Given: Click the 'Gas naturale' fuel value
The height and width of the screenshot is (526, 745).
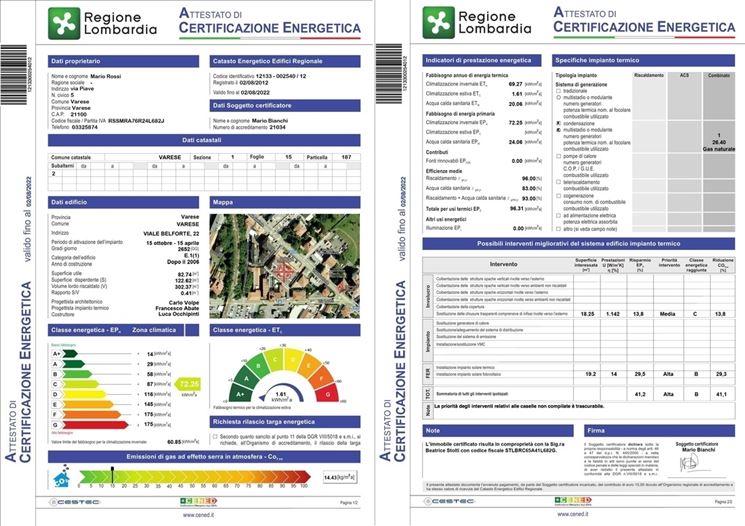Looking at the screenshot, I should click(x=719, y=149).
